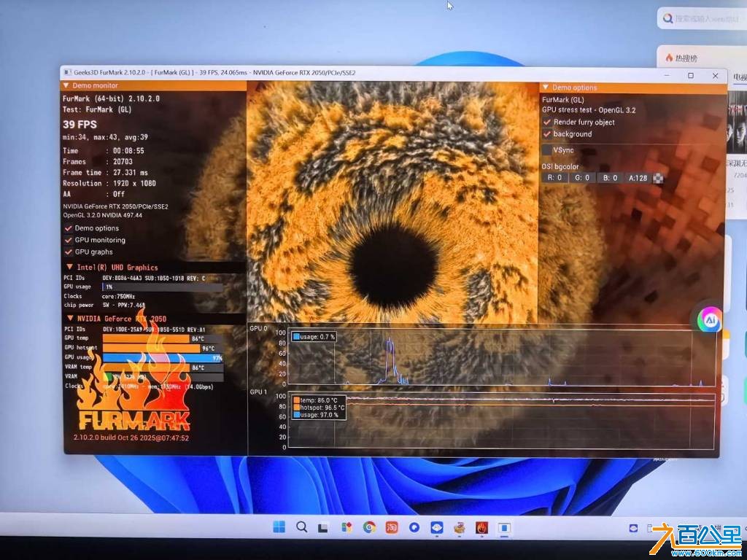The image size is (747, 560).
Task: Click 'GPU stress test - OpenGL 3.2' text
Action: click(x=589, y=110)
